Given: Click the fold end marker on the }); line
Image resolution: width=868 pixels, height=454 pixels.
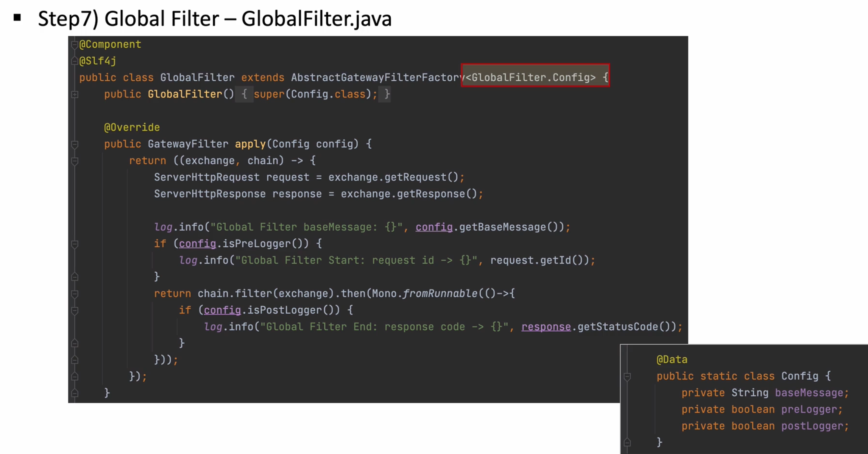Looking at the screenshot, I should click(x=75, y=376).
